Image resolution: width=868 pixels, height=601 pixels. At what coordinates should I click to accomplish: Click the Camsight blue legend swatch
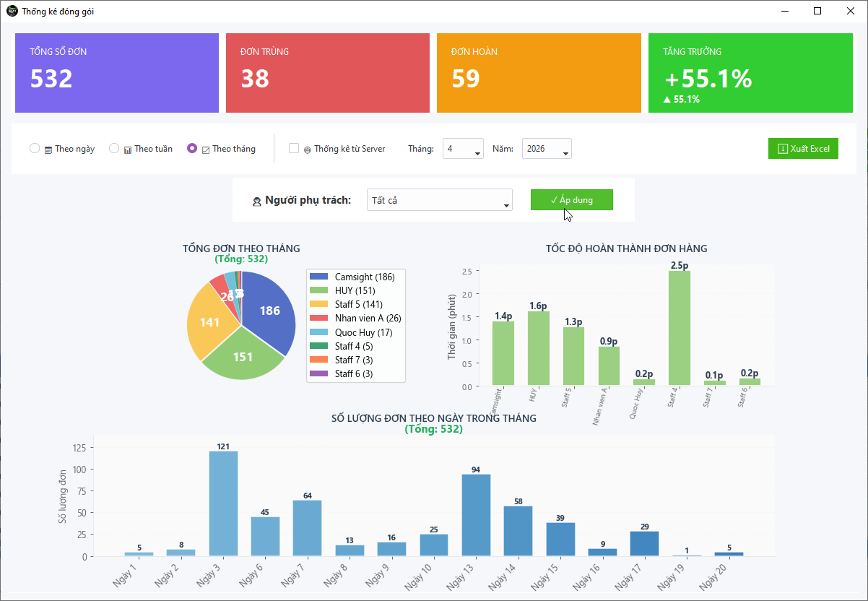point(318,277)
